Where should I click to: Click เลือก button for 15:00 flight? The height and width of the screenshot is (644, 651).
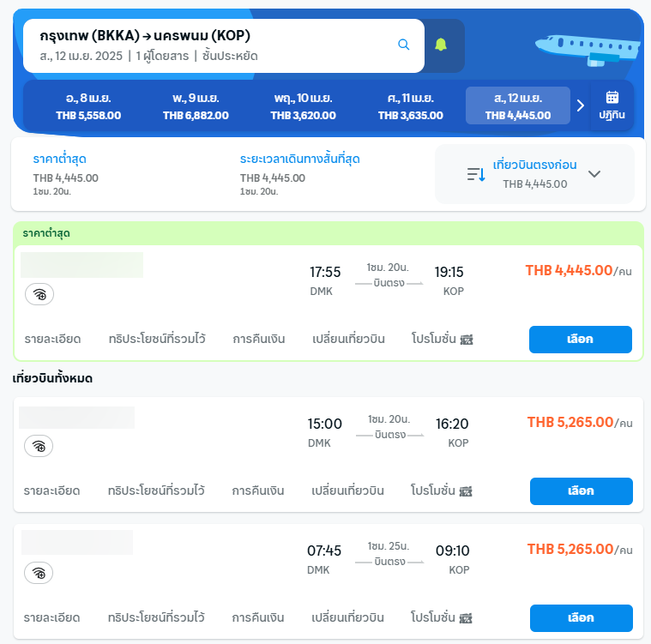(x=582, y=491)
